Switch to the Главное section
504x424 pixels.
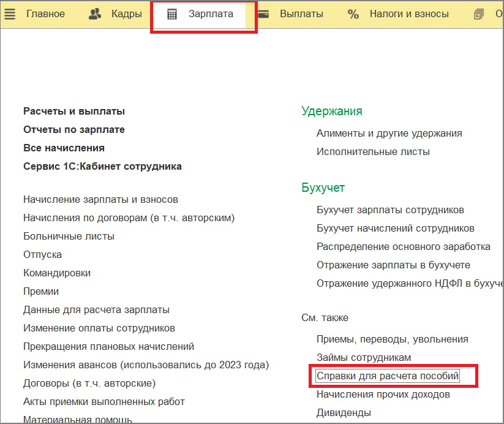point(45,13)
